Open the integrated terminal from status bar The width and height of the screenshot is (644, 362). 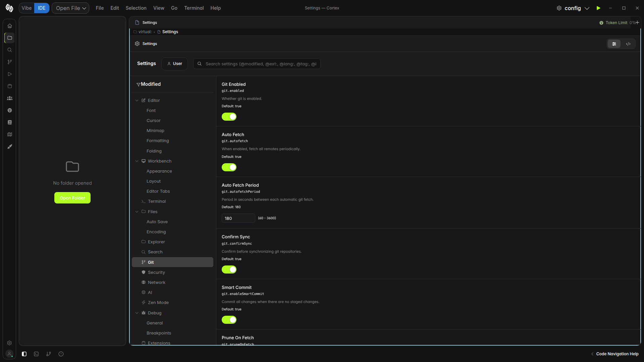point(36,354)
